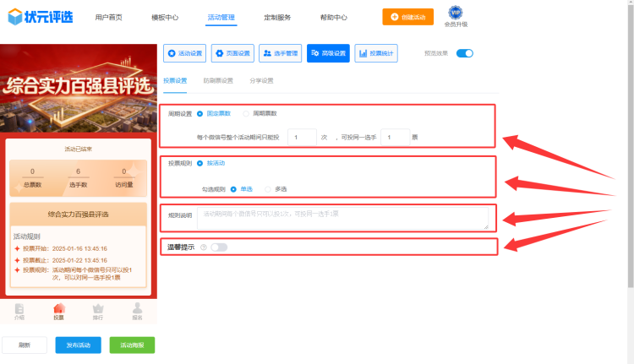
Task: Switch to the 分享设置 tab
Action: click(x=261, y=81)
